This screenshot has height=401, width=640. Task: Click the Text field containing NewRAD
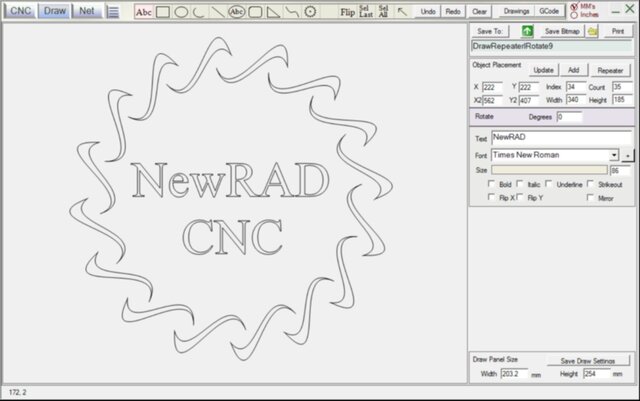[562, 138]
